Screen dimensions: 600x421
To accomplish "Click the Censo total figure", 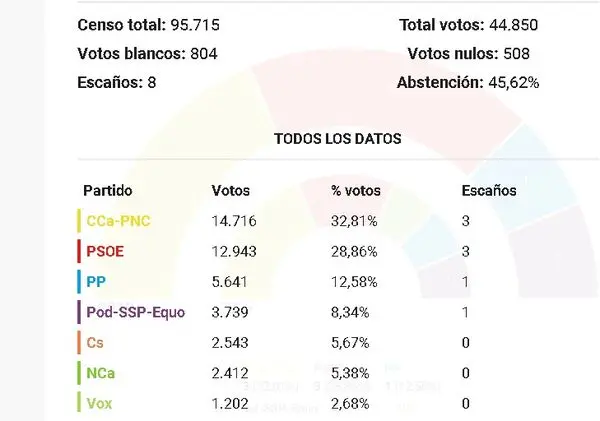I will pos(195,25).
